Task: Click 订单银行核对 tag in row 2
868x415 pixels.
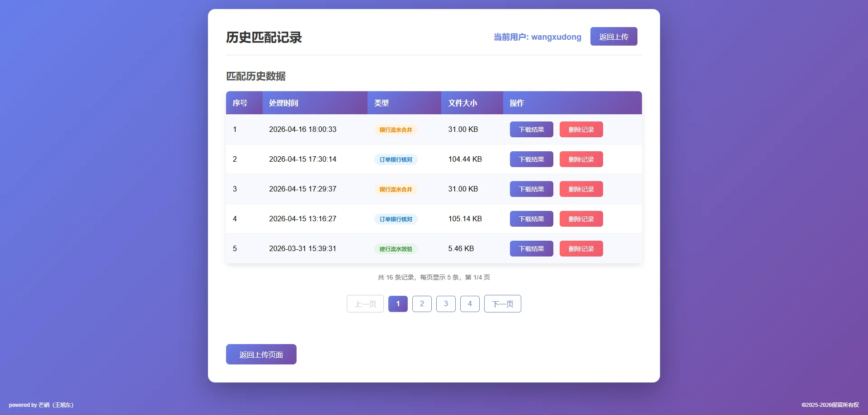Action: click(396, 160)
